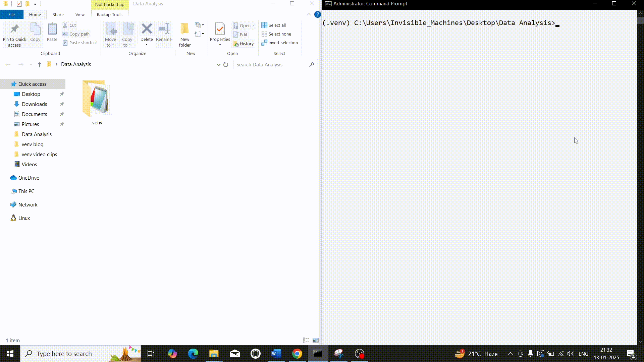Click Select none

coord(276,34)
